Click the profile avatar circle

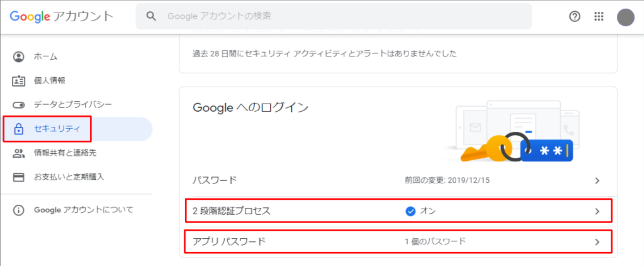625,17
